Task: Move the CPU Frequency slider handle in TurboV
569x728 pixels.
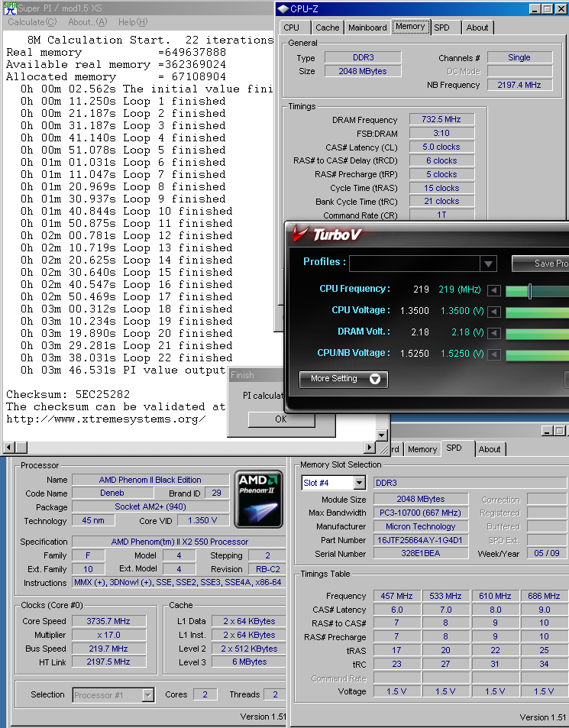Action: pyautogui.click(x=530, y=291)
